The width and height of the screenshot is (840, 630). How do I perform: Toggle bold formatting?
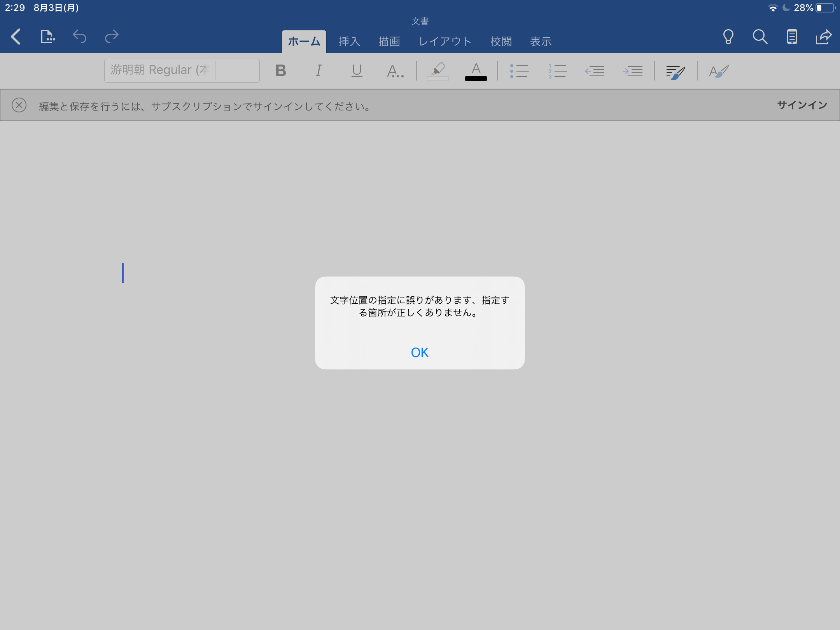[x=281, y=71]
